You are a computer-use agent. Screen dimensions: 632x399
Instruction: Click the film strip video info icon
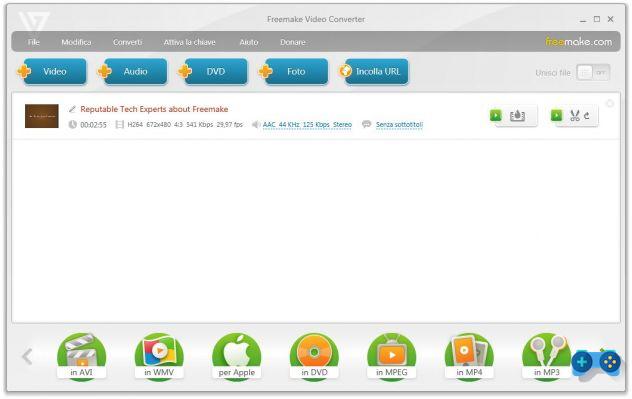119,125
